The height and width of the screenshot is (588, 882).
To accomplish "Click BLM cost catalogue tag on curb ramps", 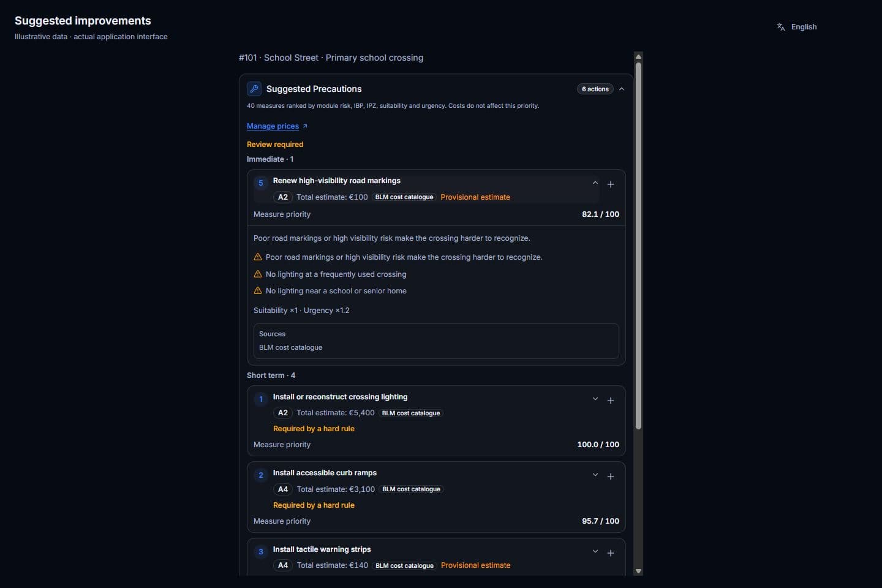I will pyautogui.click(x=411, y=489).
